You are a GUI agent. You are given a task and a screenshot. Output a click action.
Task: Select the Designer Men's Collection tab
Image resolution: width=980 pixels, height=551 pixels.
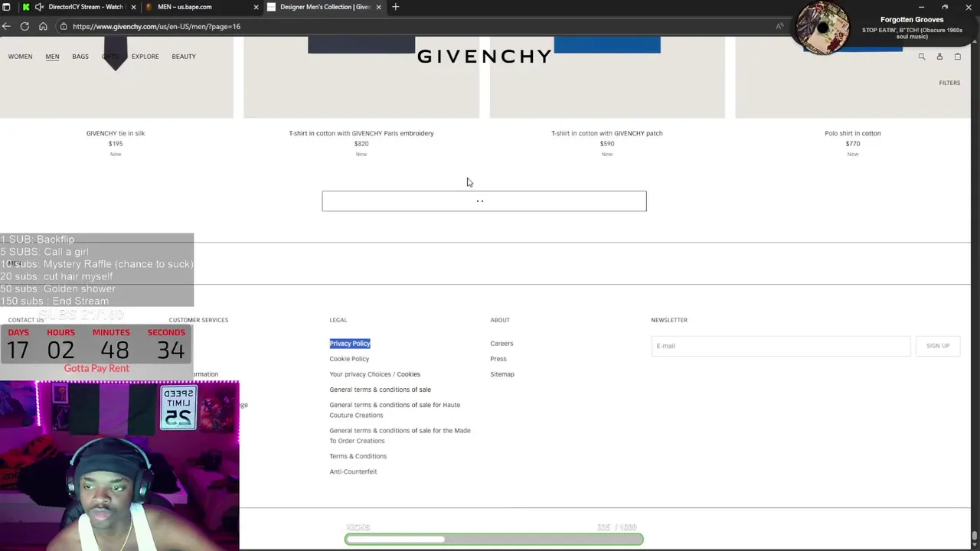click(325, 7)
